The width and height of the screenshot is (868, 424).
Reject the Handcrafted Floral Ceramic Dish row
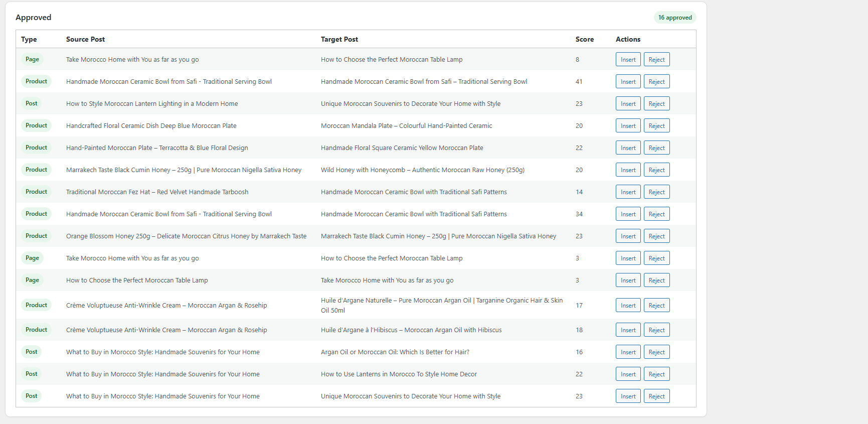tap(656, 126)
